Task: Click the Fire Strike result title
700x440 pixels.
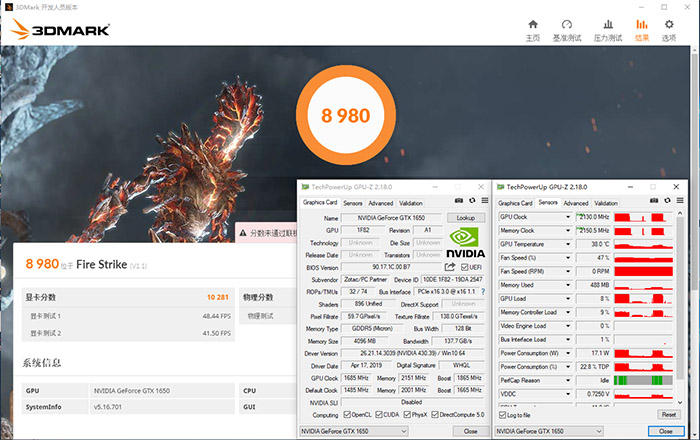Action: 102,264
